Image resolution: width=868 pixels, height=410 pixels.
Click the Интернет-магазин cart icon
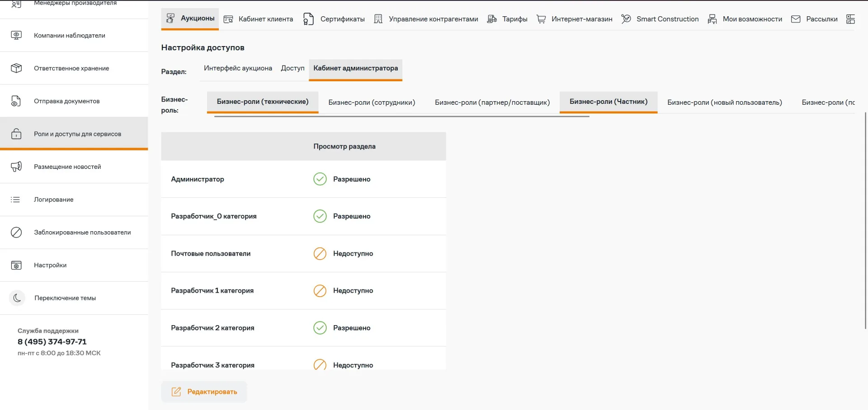pos(541,19)
